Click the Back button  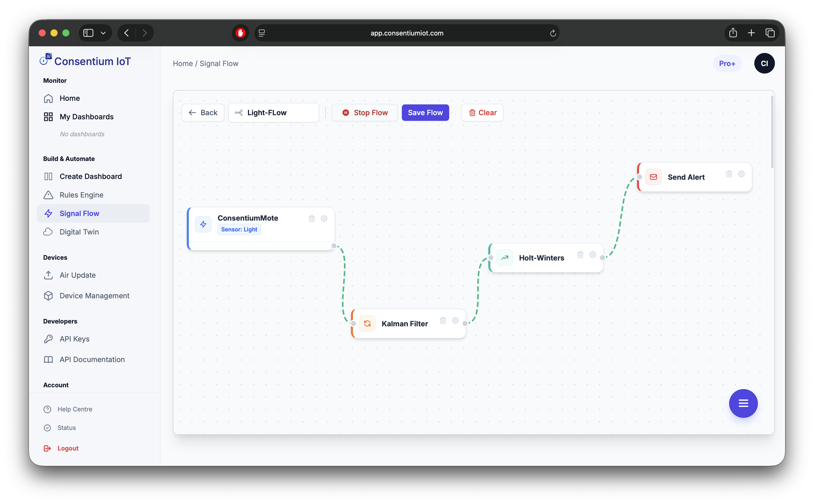203,113
